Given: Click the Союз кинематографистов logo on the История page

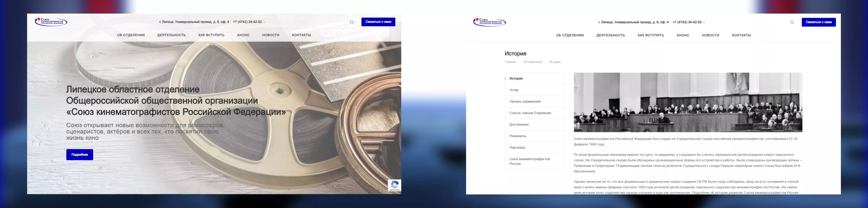Looking at the screenshot, I should [490, 22].
